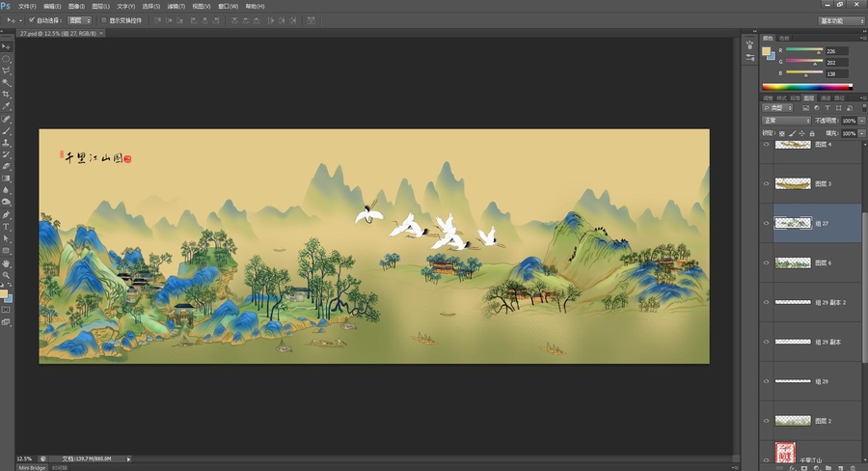Select layer 图层 6 name

pos(824,263)
